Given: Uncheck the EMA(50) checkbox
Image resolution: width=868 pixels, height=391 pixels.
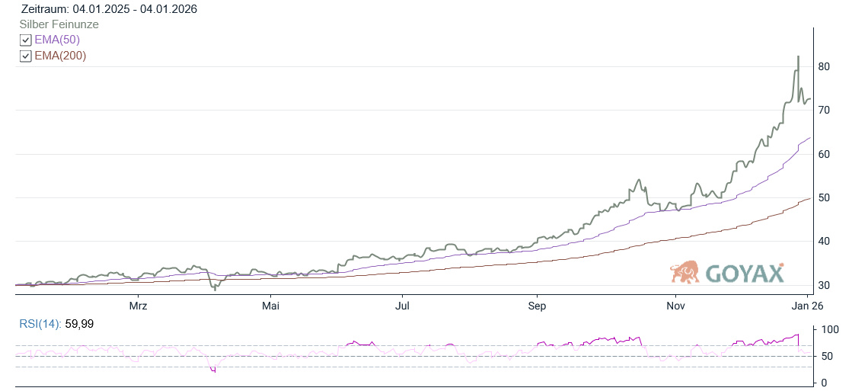Looking at the screenshot, I should 26,40.
